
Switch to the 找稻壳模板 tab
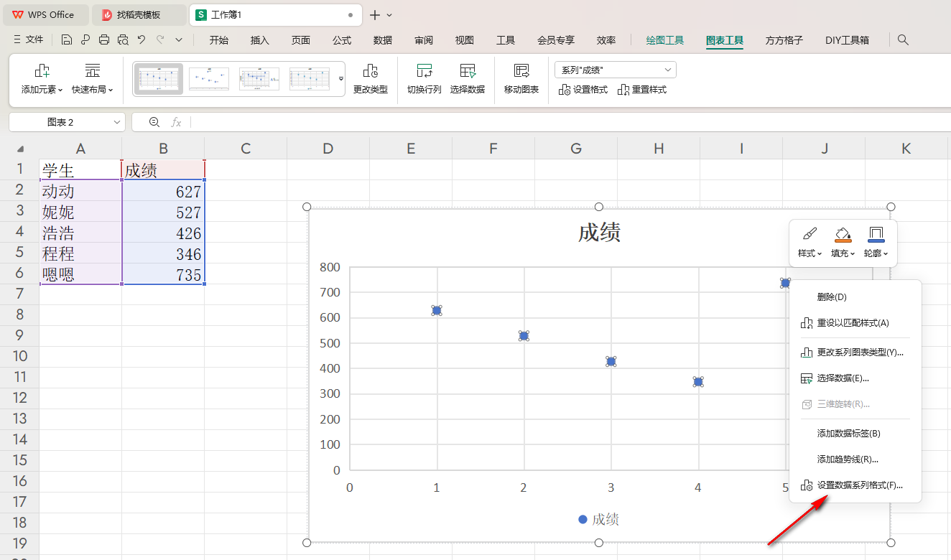[139, 14]
